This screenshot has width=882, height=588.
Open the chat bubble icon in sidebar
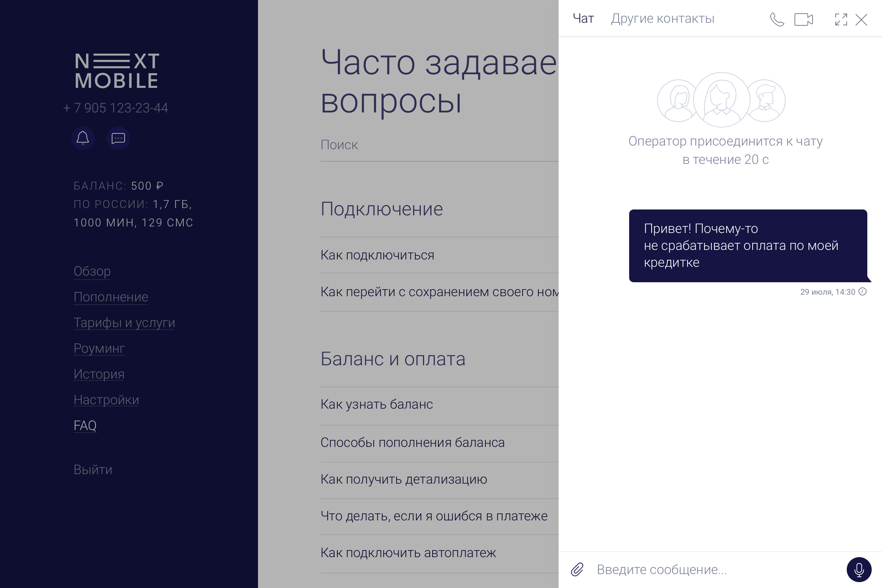click(118, 138)
